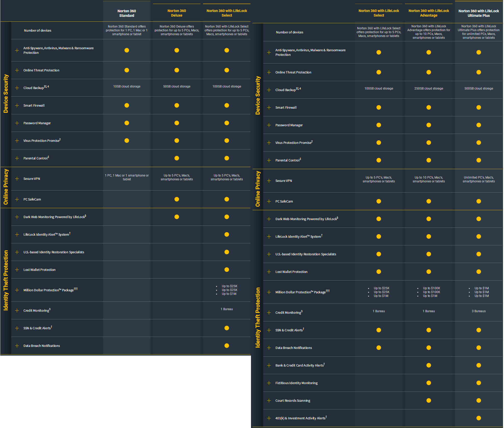Click plus icon beside Credit Monitoring, left table
This screenshot has height=428, width=504.
click(17, 310)
